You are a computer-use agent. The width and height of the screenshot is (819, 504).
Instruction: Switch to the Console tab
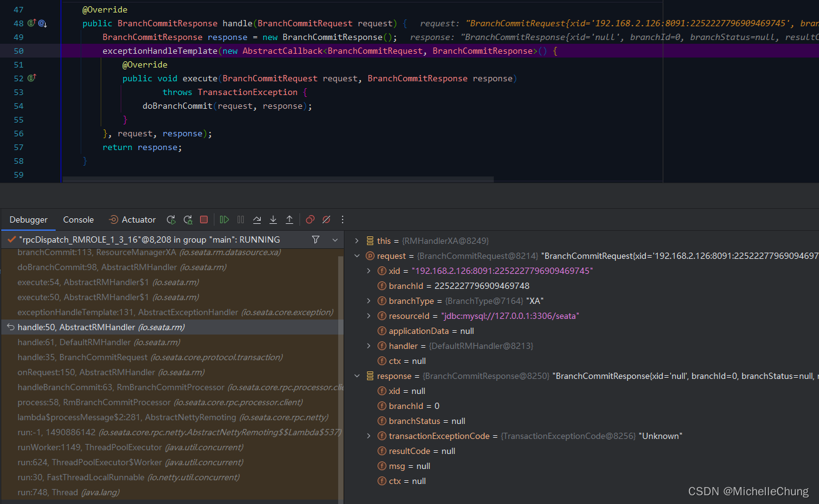[78, 219]
